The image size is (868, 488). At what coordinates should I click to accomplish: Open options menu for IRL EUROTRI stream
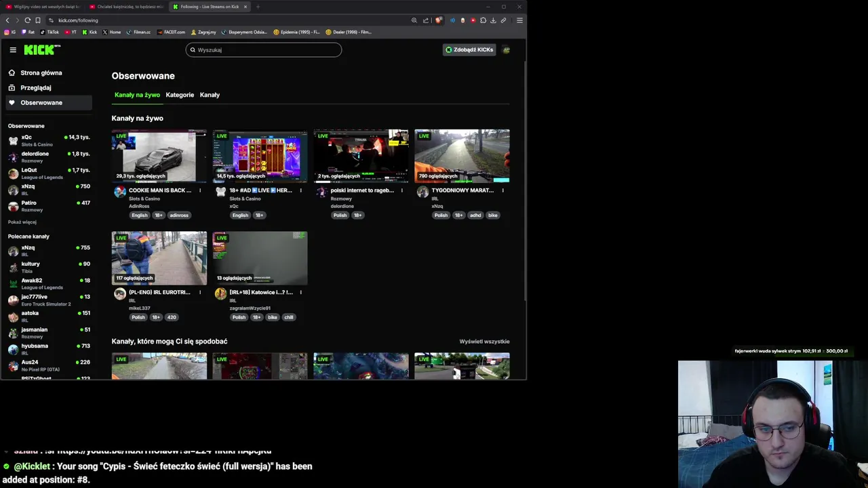coord(200,292)
